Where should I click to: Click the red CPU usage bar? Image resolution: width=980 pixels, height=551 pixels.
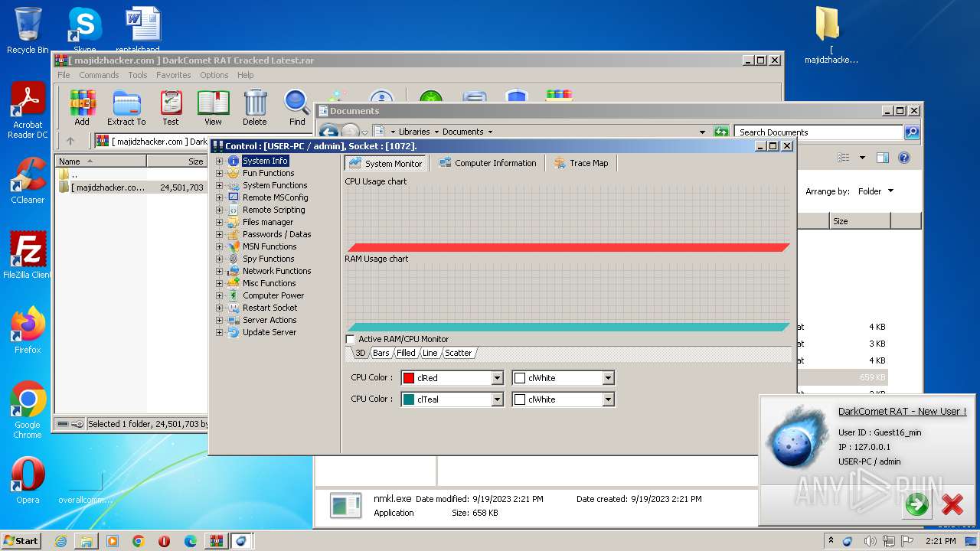[x=568, y=247]
